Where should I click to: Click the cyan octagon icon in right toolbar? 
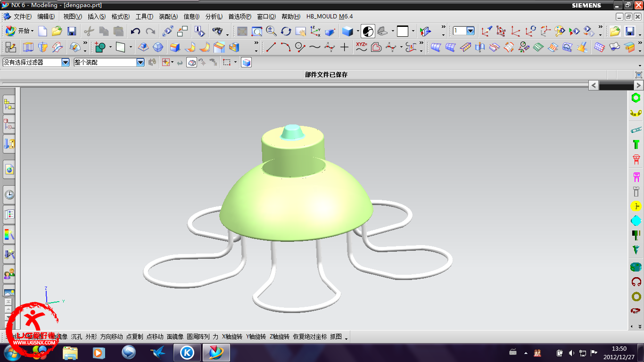coord(636,220)
